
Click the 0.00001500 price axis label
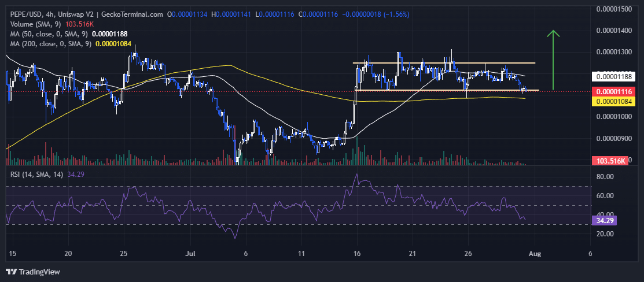(x=613, y=9)
